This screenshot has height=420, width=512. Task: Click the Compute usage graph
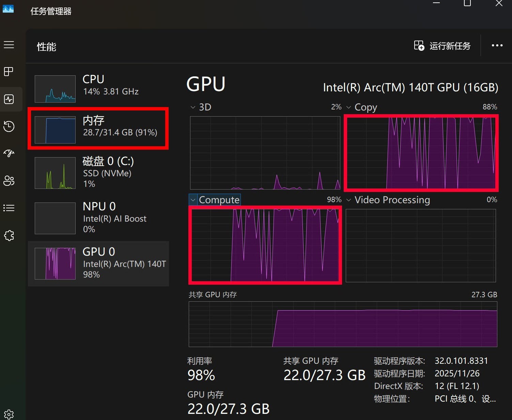pyautogui.click(x=265, y=245)
